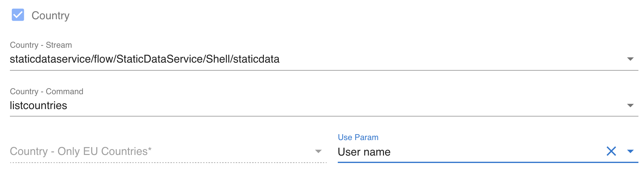Click the Country checkbox label text
The width and height of the screenshot is (644, 176).
tap(50, 15)
